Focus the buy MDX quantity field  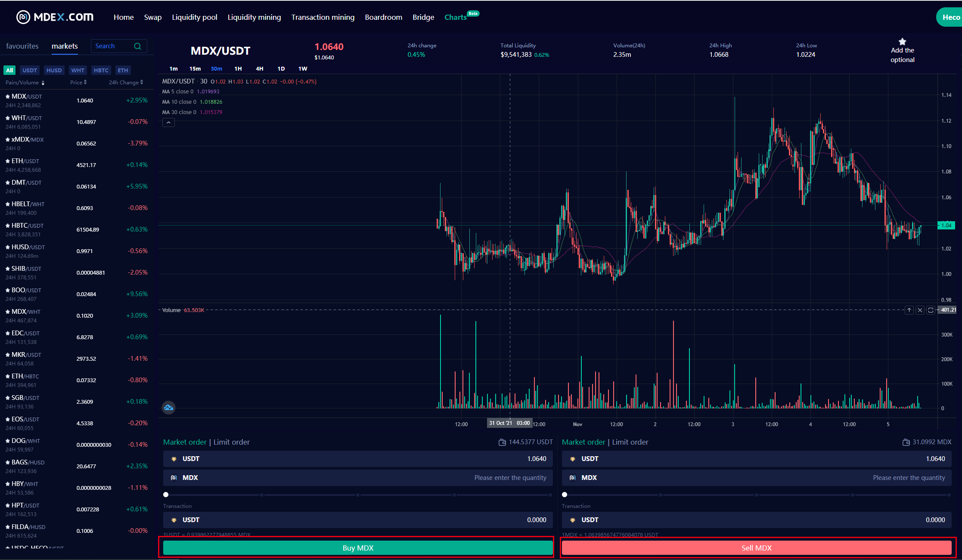tap(358, 478)
